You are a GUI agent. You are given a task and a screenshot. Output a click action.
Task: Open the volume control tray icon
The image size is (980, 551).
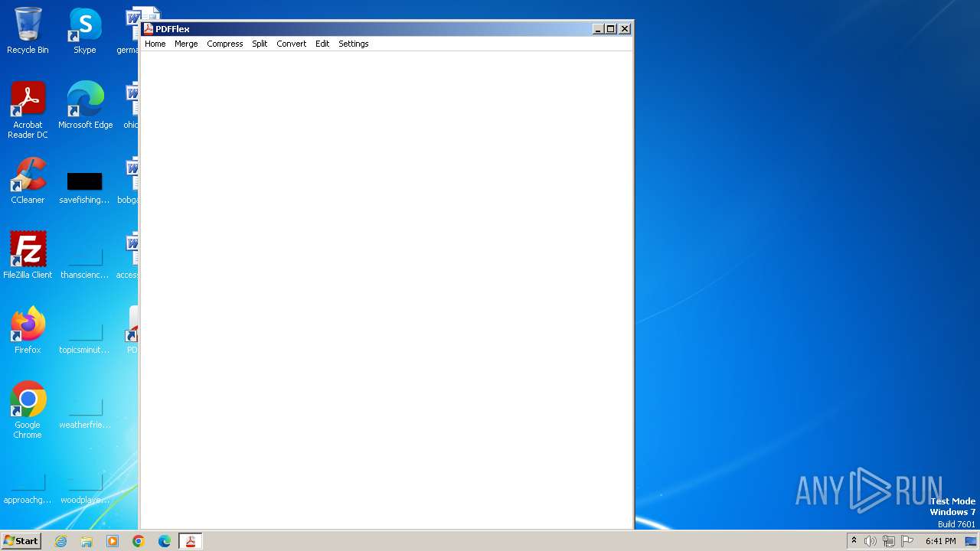tap(871, 541)
